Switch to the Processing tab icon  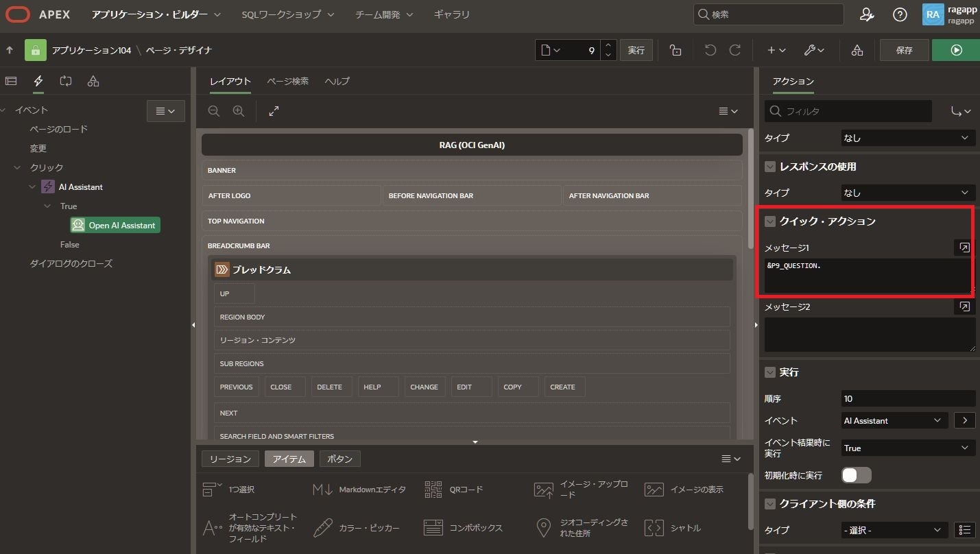click(x=66, y=81)
